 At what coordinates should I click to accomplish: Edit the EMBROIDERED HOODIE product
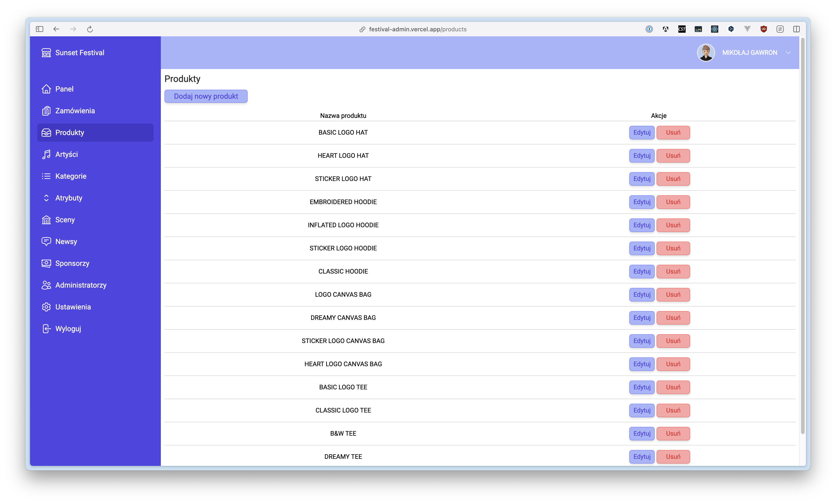(642, 202)
